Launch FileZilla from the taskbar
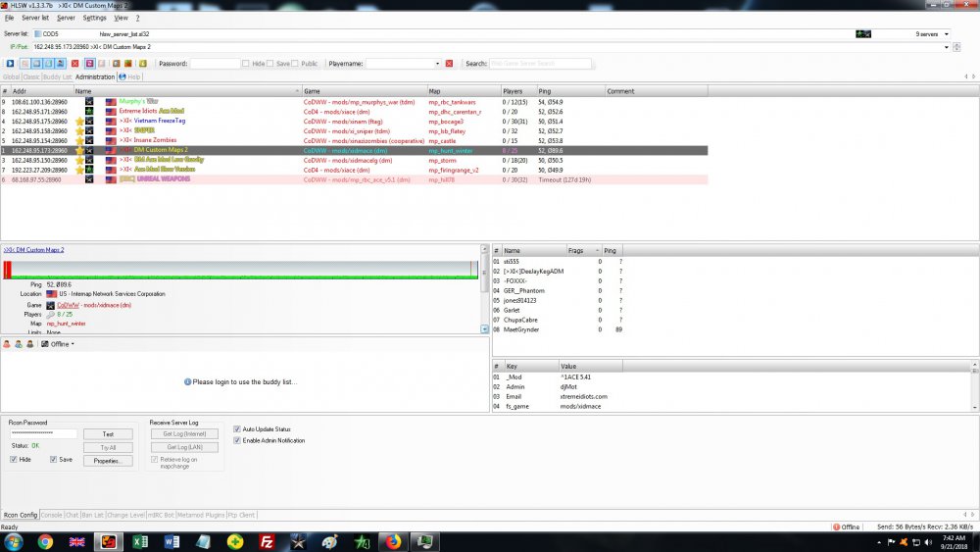The width and height of the screenshot is (980, 552). coord(267,541)
